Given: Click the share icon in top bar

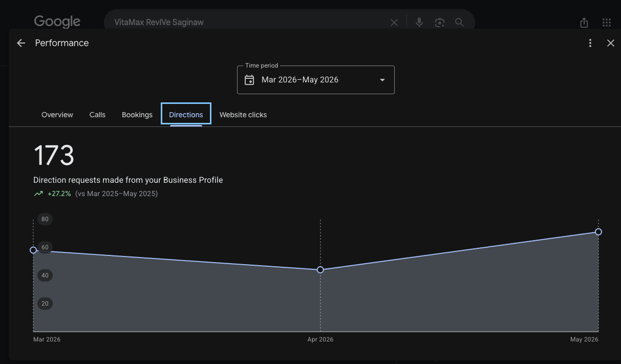Looking at the screenshot, I should click(584, 23).
